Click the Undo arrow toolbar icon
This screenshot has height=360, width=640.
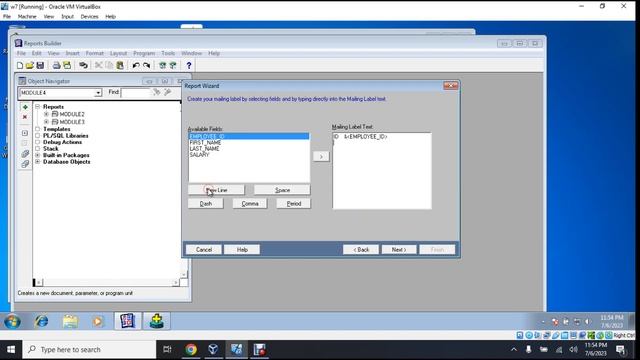coord(136,65)
